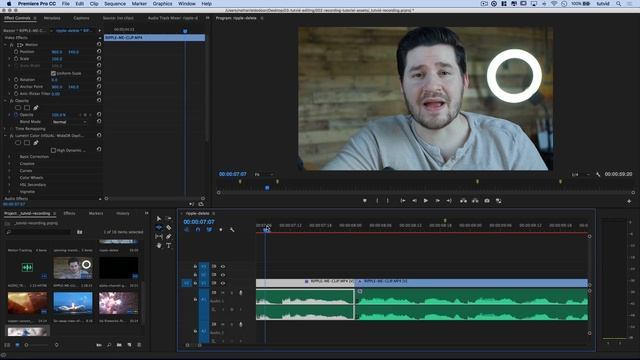Image resolution: width=640 pixels, height=360 pixels.
Task: Switch to the Effects tab in Project panel
Action: point(69,213)
